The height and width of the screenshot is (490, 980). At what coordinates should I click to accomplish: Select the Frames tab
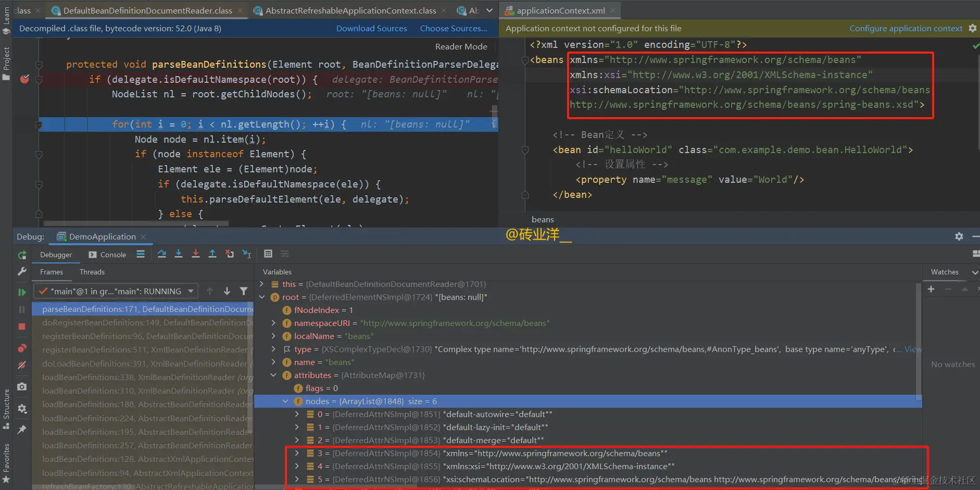(x=52, y=272)
